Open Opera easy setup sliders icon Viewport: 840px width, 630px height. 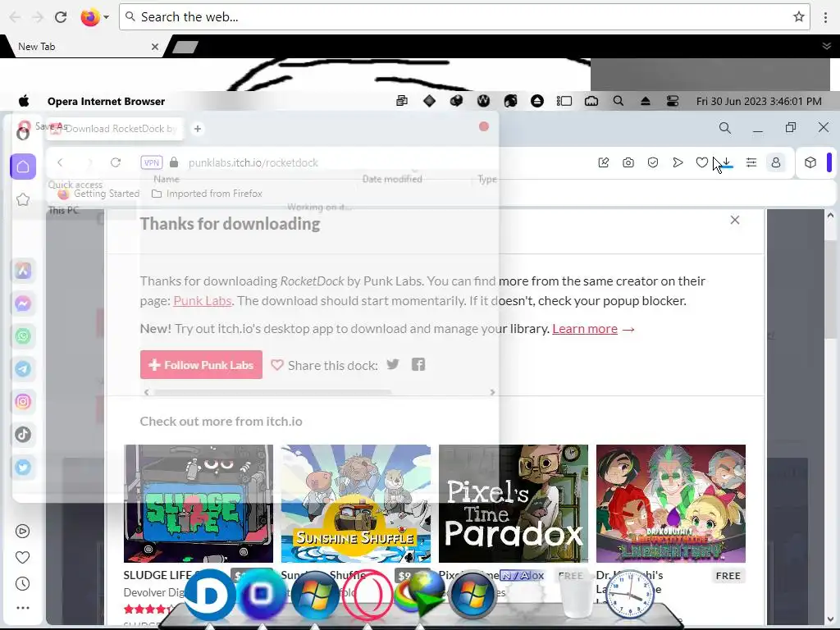tap(751, 162)
